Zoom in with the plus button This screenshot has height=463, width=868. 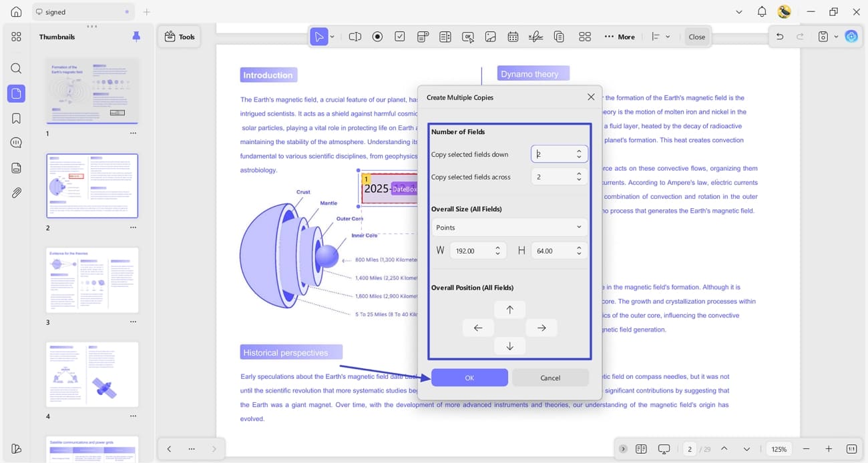829,449
